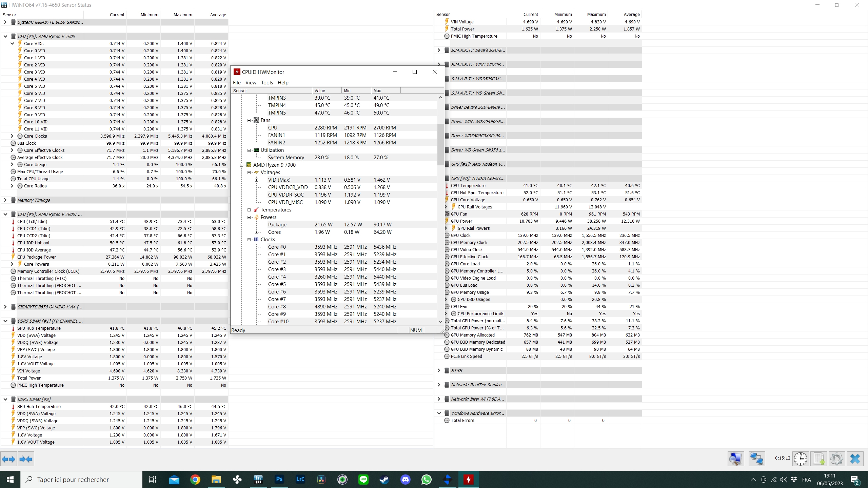Open Discord from the taskbar
Image resolution: width=868 pixels, height=488 pixels.
pyautogui.click(x=405, y=479)
